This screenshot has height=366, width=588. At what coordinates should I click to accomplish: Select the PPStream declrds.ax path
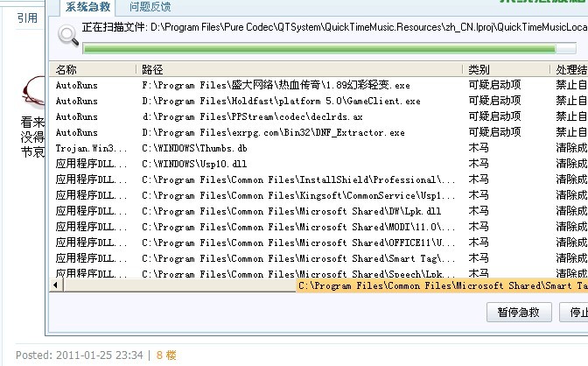tap(252, 116)
